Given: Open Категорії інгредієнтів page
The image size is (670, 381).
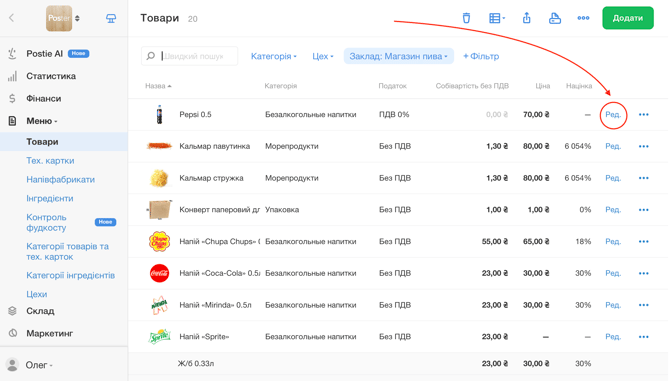Looking at the screenshot, I should coord(71,275).
